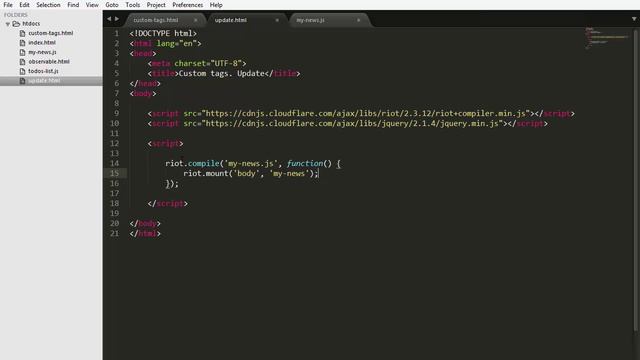The width and height of the screenshot is (640, 360).
Task: Open the Goto menu
Action: [111, 5]
